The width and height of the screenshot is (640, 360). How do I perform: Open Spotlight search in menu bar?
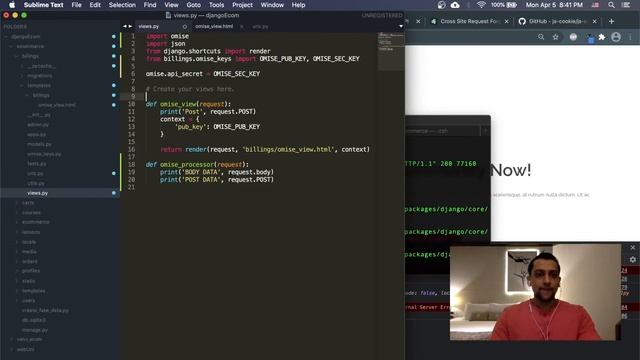point(611,5)
